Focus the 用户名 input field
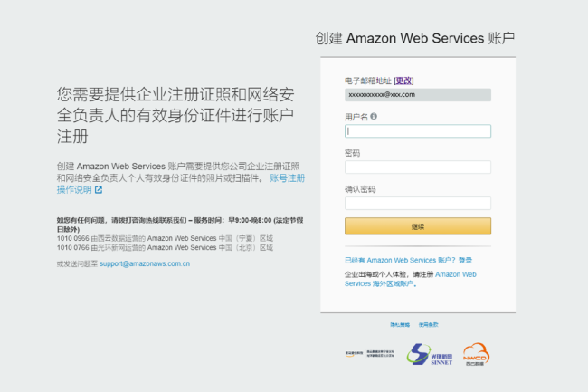588x392 pixels. [417, 130]
